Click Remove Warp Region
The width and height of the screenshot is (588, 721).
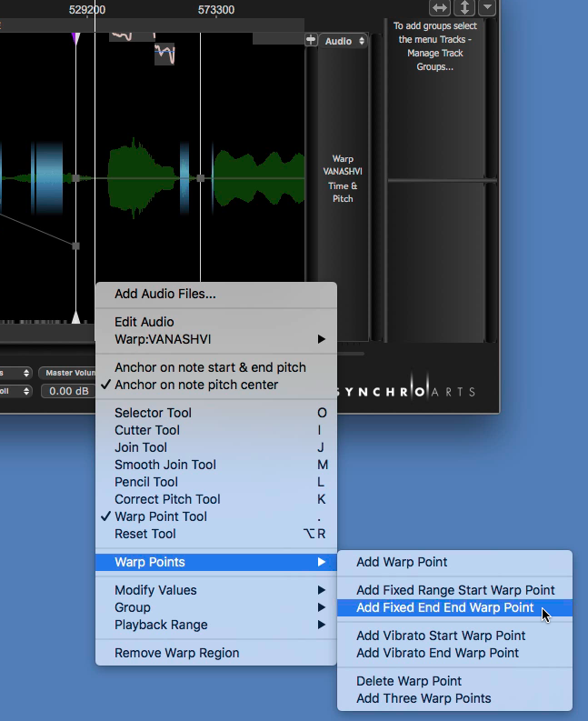pyautogui.click(x=177, y=653)
